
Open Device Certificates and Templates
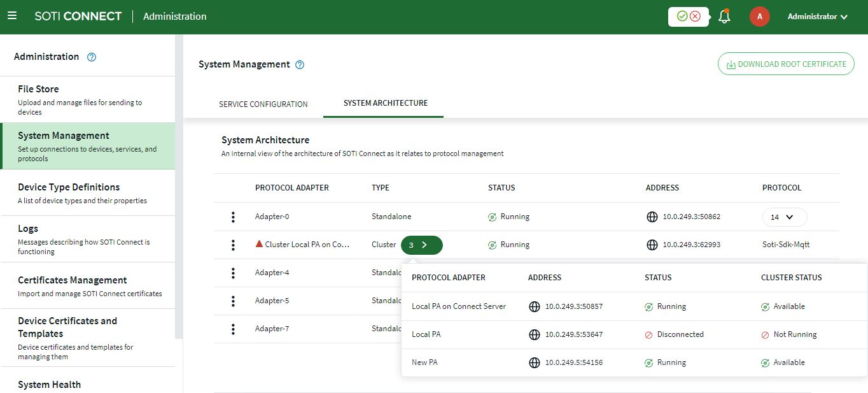pyautogui.click(x=88, y=338)
